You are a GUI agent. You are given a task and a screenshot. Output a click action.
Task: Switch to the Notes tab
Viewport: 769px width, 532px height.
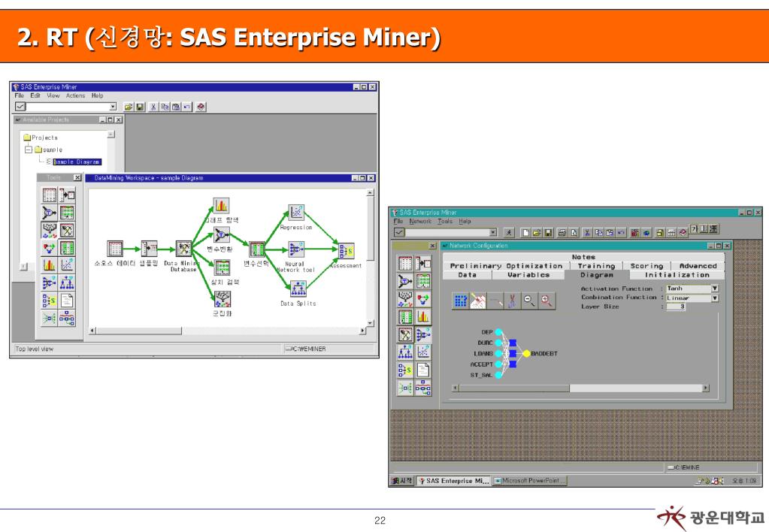tap(583, 257)
